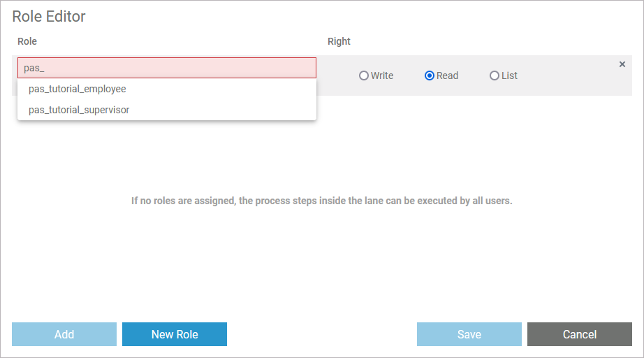Save the role settings
This screenshot has height=358, width=644.
(x=469, y=334)
